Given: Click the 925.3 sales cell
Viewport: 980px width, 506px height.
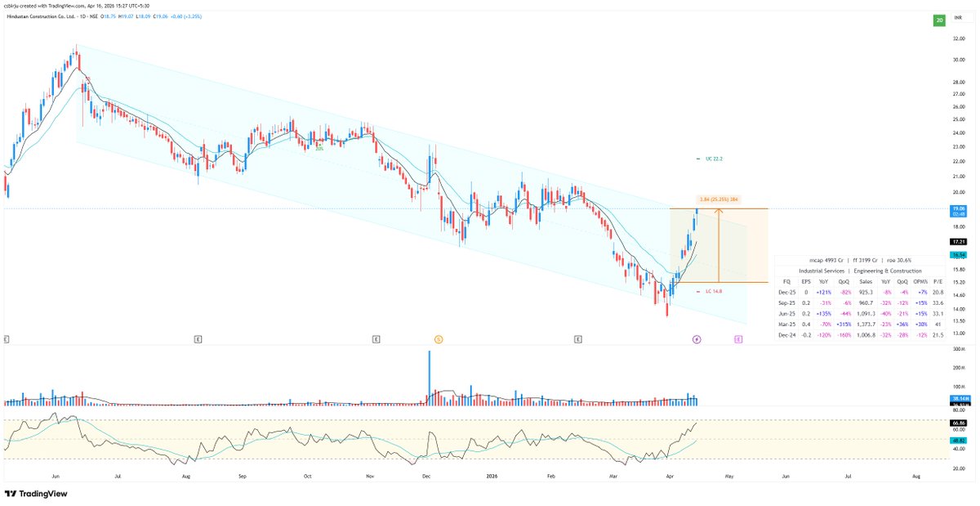Looking at the screenshot, I should coord(866,291).
